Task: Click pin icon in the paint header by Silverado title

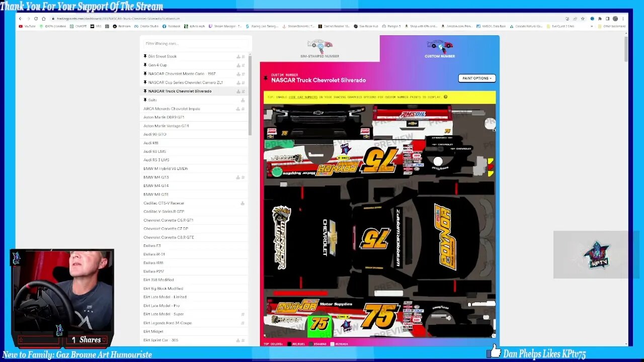Action: tap(266, 78)
